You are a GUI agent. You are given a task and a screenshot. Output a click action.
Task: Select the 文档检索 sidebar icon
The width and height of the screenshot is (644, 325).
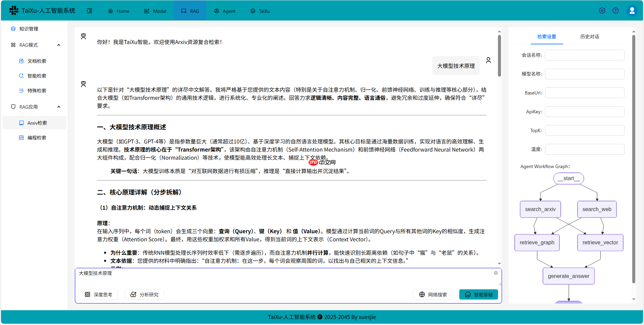tap(21, 61)
